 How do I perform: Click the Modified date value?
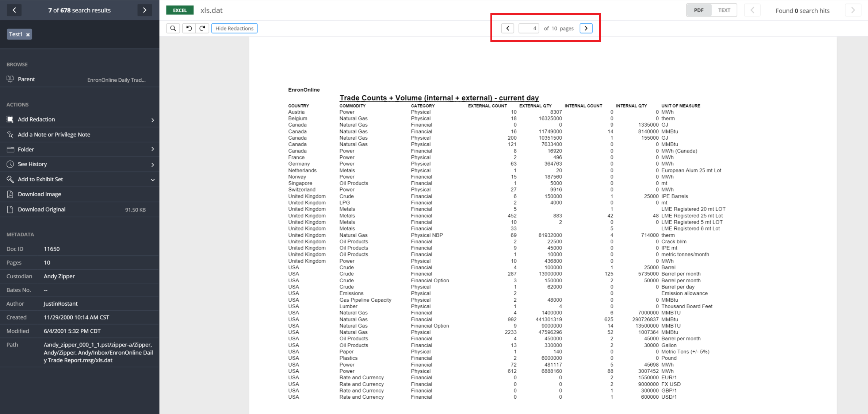point(72,331)
